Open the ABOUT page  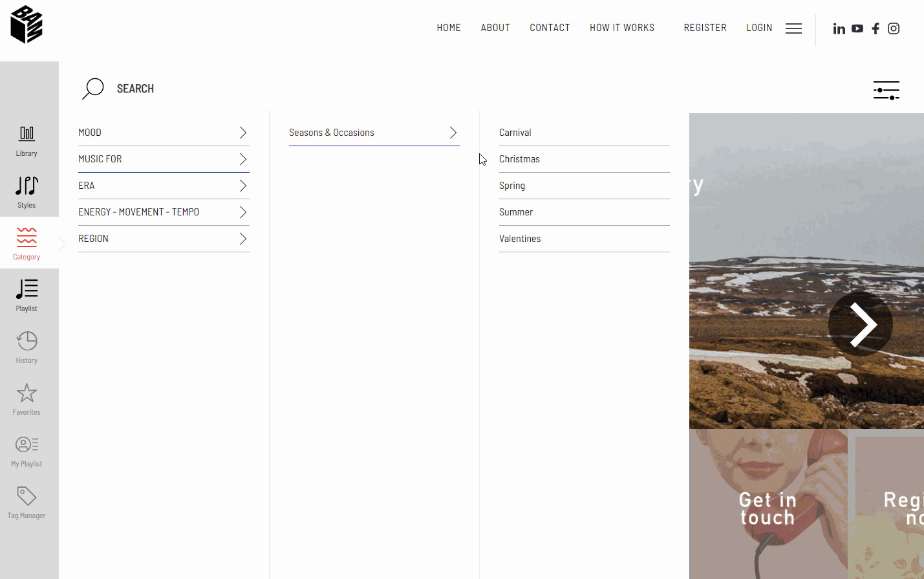[495, 28]
